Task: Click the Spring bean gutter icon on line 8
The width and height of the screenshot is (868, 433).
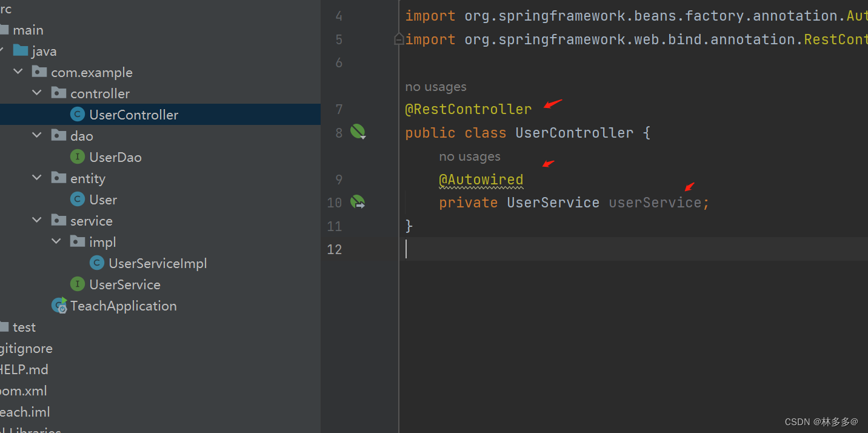Action: pos(358,132)
